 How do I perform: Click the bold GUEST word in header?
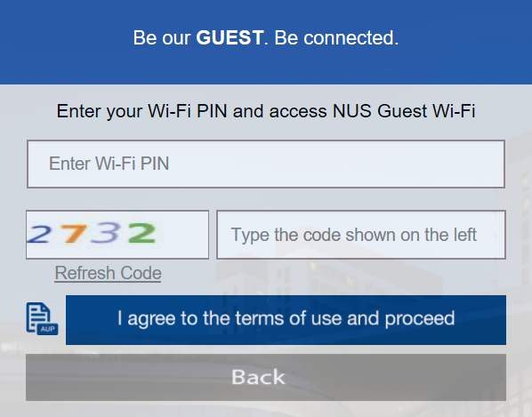(x=230, y=37)
